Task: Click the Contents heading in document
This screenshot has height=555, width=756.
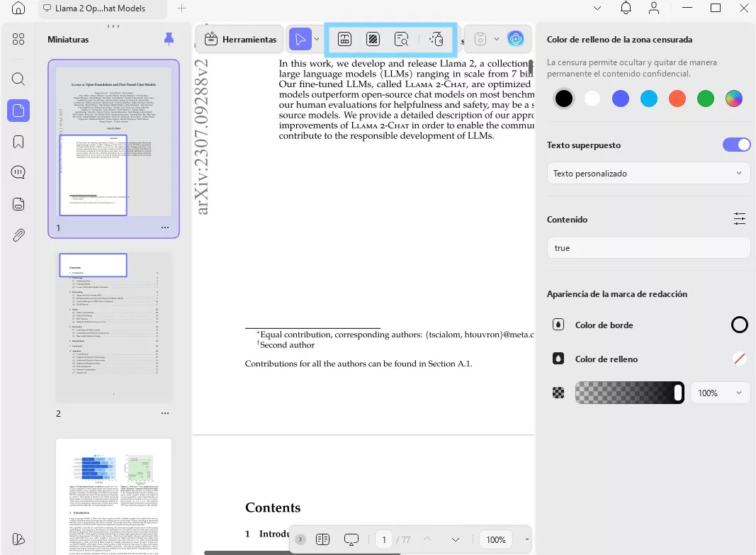Action: [273, 508]
